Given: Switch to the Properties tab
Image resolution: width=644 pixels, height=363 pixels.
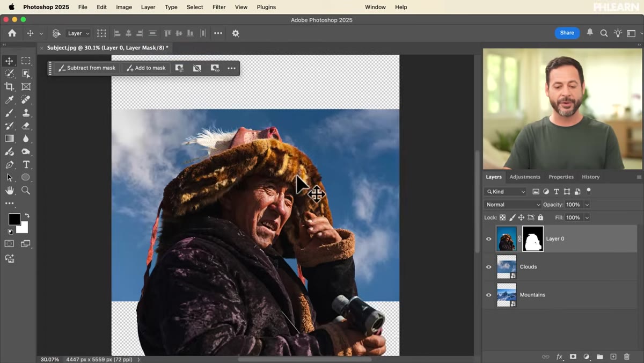Looking at the screenshot, I should pos(561,177).
